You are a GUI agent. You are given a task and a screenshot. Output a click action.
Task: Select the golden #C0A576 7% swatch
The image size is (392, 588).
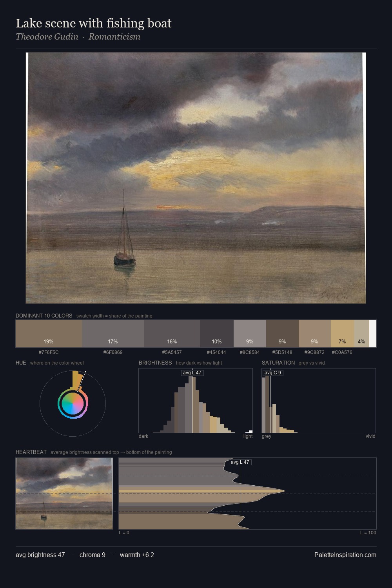342,334
